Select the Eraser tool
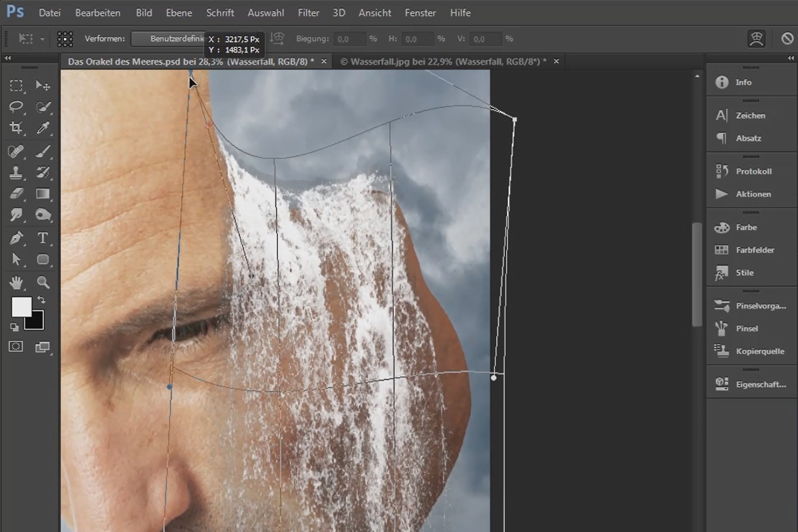 (x=17, y=194)
